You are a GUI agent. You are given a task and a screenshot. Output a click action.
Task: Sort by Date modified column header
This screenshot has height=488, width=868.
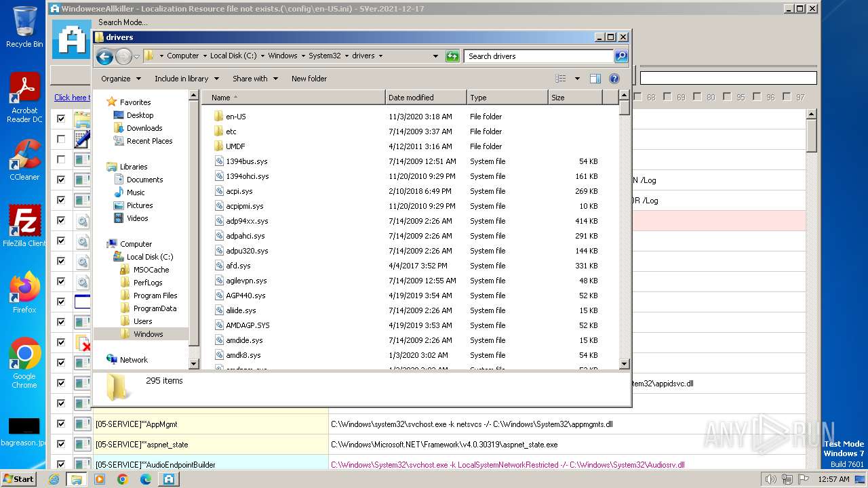[x=426, y=98]
